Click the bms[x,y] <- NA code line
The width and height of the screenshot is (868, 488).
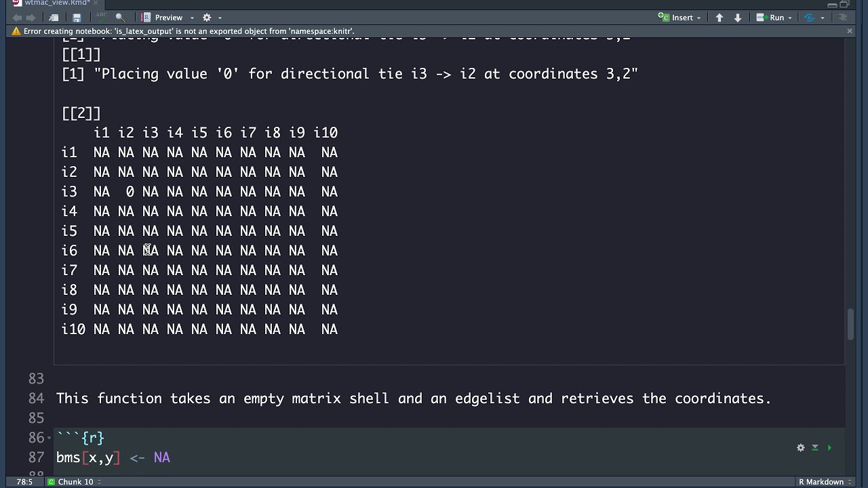[113, 457]
